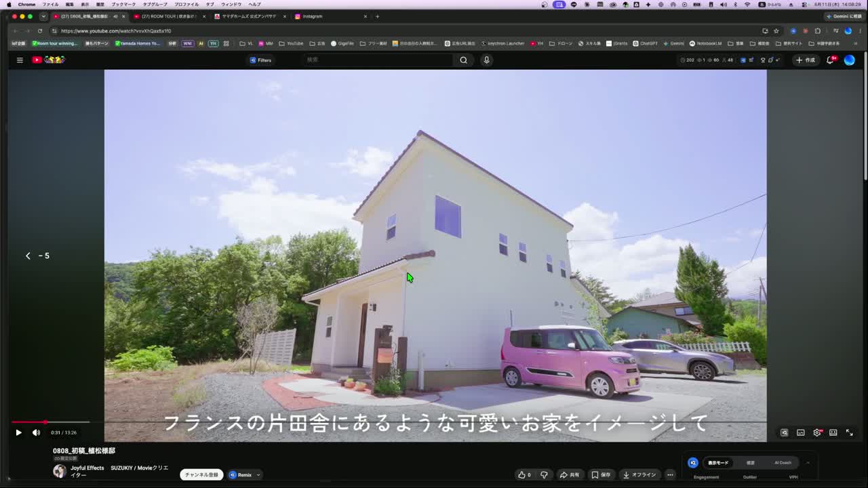Reload the page
Viewport: 868px width, 488px height.
click(39, 30)
